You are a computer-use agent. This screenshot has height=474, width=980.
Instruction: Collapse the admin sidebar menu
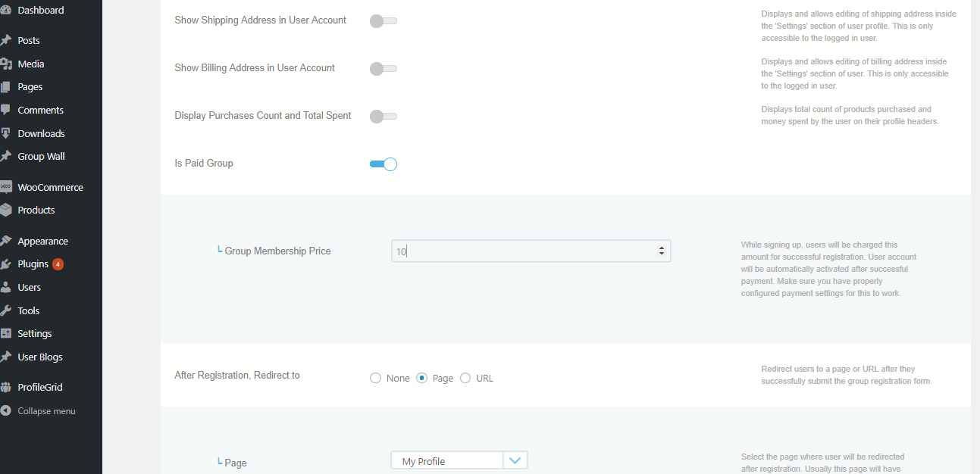45,411
